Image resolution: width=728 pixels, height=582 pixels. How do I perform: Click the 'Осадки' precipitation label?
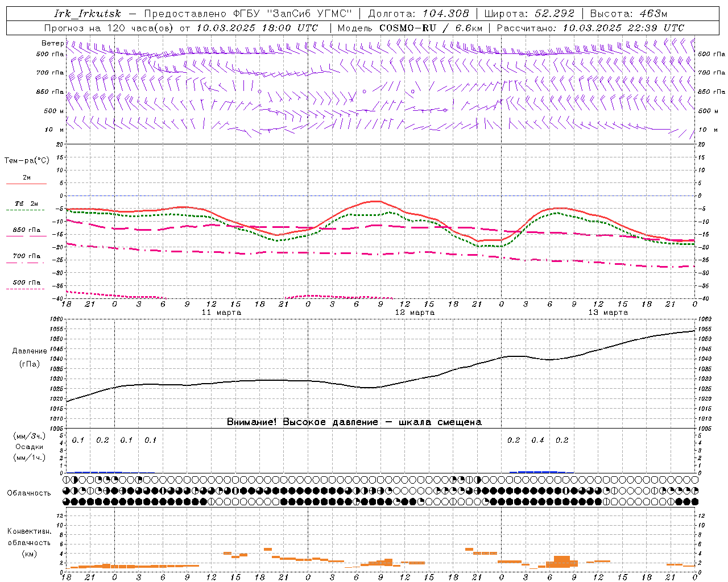(30, 447)
